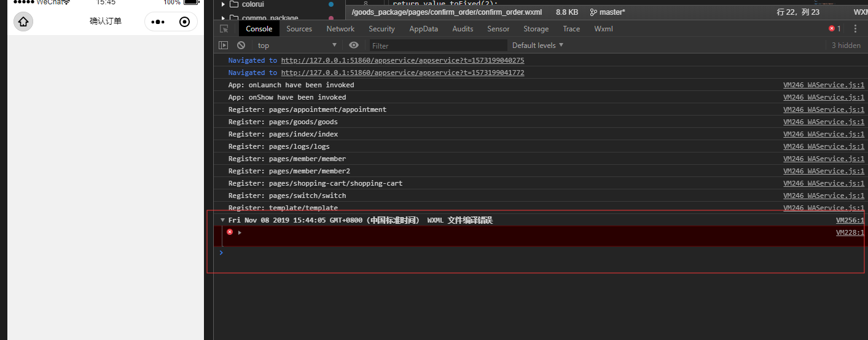Click the eye live expression icon
The height and width of the screenshot is (340, 868).
pos(354,45)
